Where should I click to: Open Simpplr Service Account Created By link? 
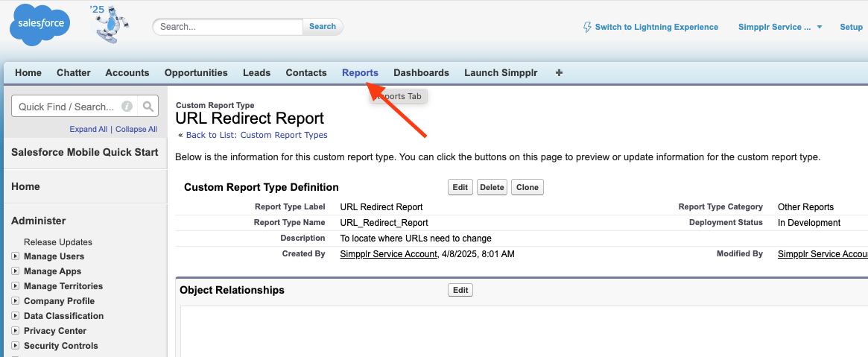point(389,254)
